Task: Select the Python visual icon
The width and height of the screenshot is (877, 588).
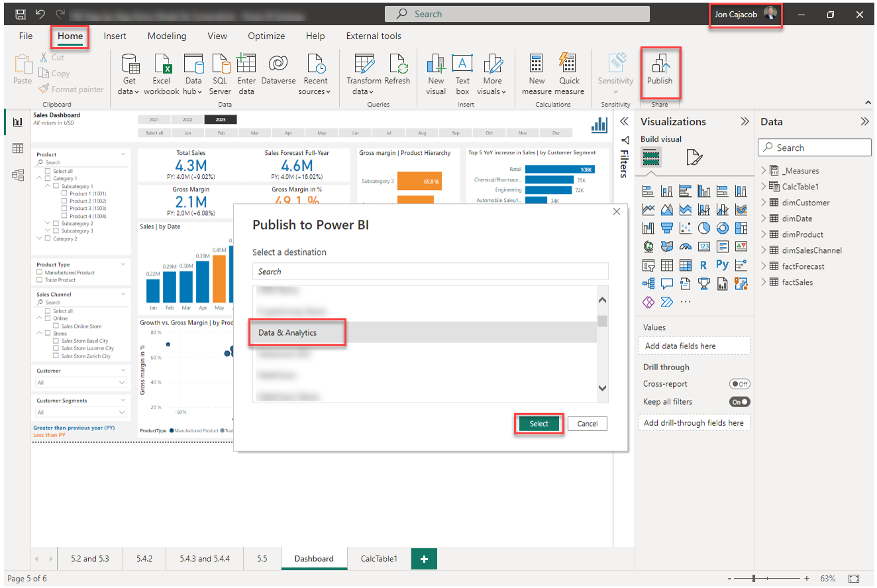Action: (722, 265)
